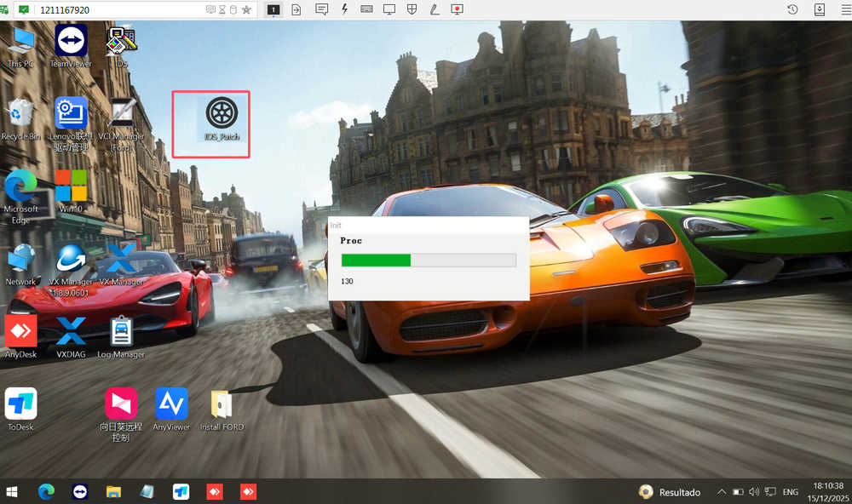Show hidden system tray icons
The width and height of the screenshot is (852, 504).
point(722,492)
